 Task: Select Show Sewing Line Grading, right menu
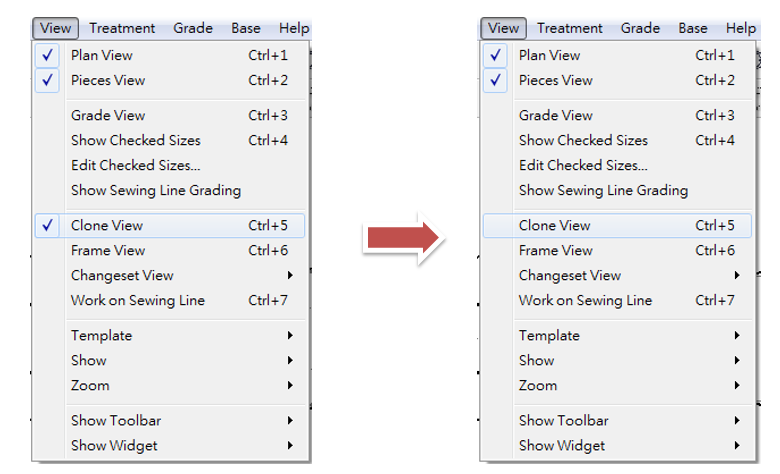pyautogui.click(x=603, y=191)
